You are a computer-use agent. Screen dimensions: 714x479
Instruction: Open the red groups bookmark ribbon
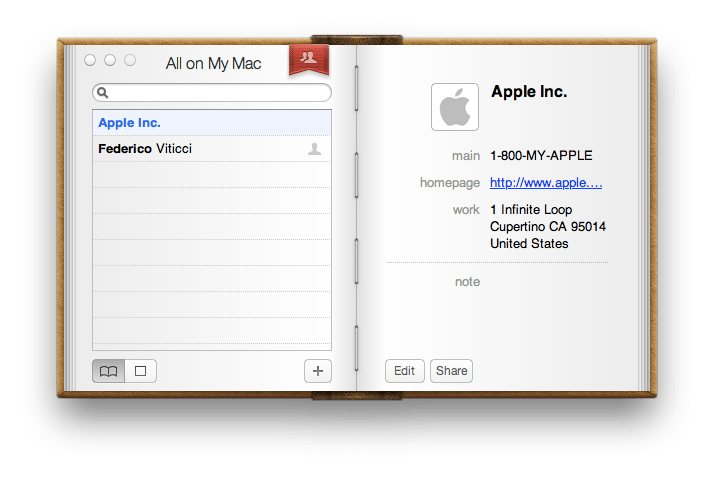click(x=309, y=60)
